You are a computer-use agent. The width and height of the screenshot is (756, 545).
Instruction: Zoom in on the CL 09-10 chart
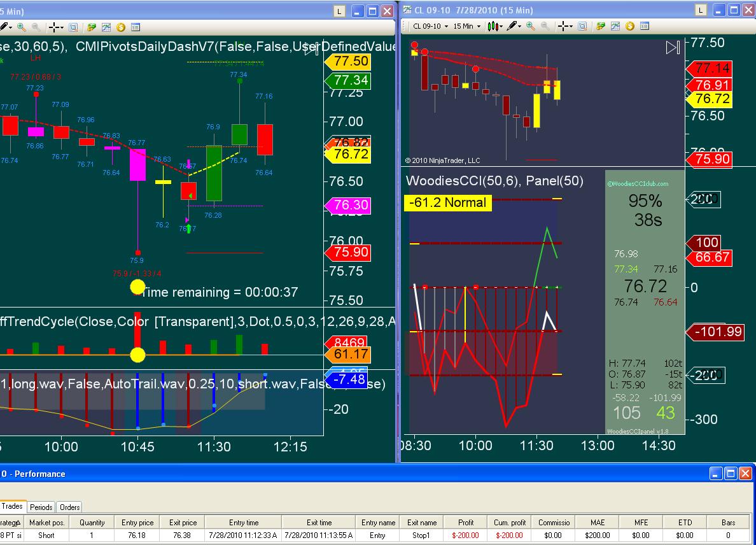pyautogui.click(x=530, y=26)
